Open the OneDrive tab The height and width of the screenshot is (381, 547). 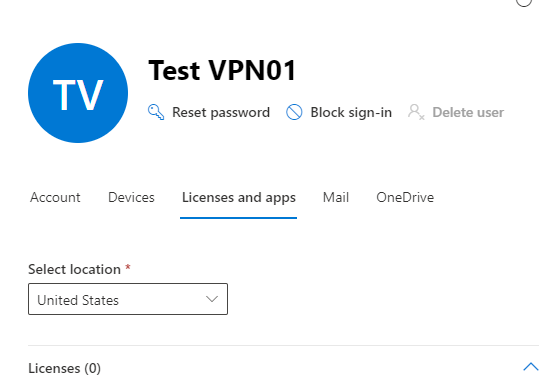pyautogui.click(x=405, y=197)
